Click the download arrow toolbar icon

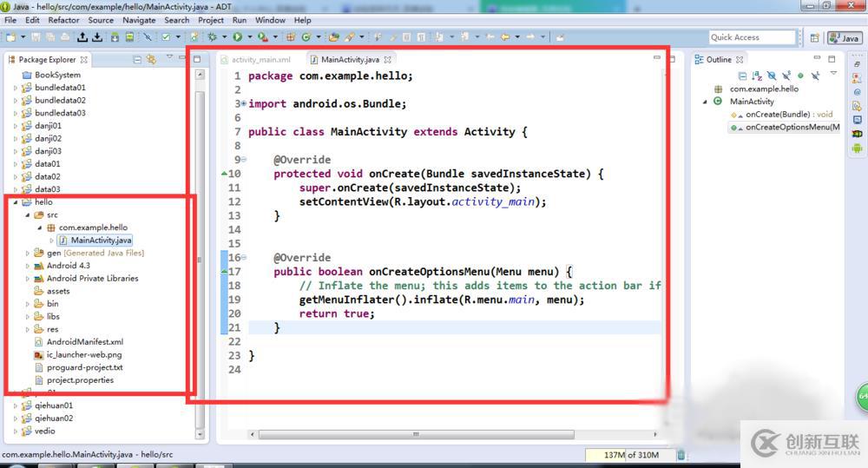pos(97,37)
